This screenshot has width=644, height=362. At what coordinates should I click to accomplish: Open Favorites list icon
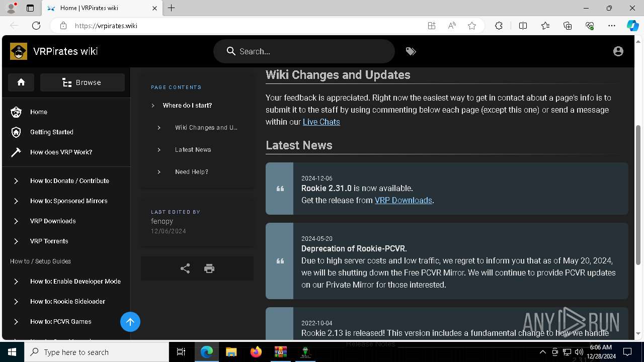tap(545, 26)
